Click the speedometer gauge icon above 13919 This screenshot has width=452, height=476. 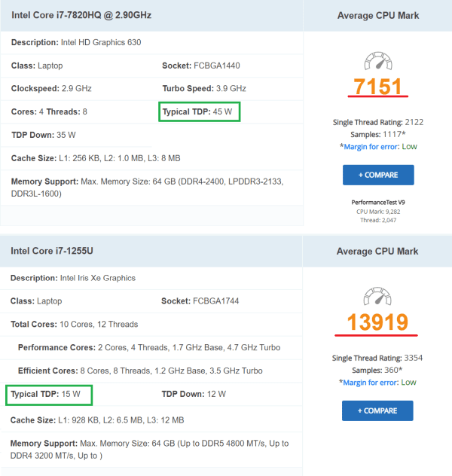pos(377,296)
